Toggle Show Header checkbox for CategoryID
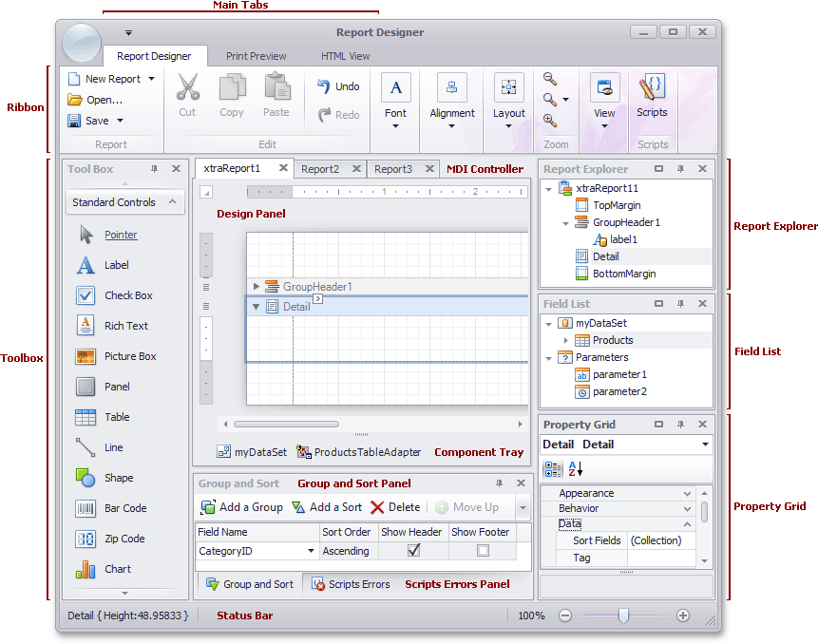 (413, 550)
